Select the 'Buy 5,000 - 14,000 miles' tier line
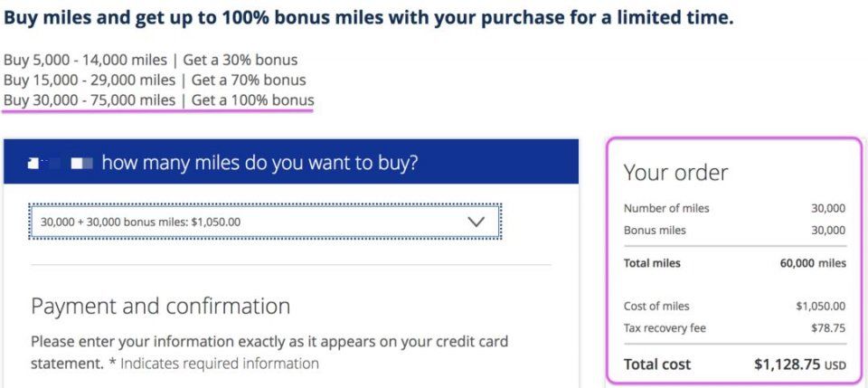This screenshot has width=868, height=388. (150, 60)
